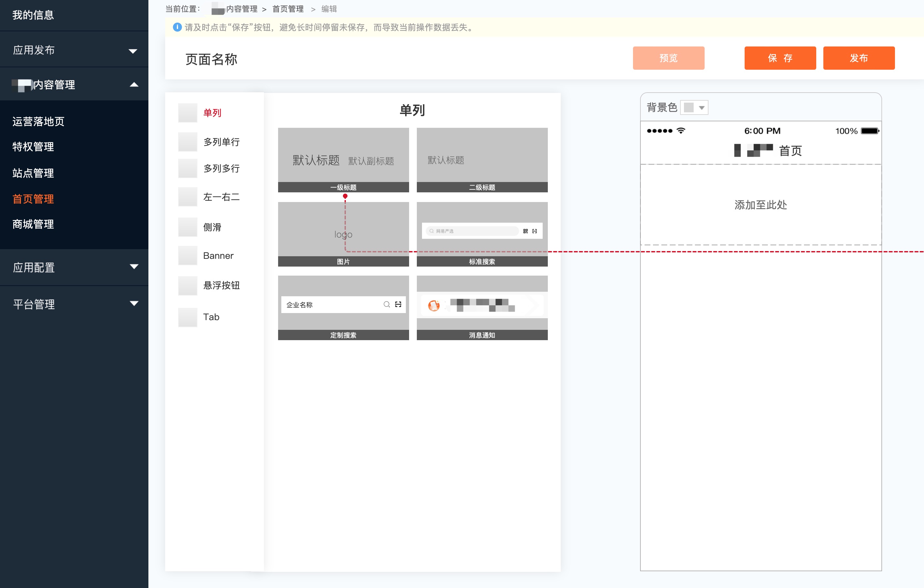Select the 二级标题 component thumbnail
Image resolution: width=924 pixels, height=588 pixels.
coord(482,160)
